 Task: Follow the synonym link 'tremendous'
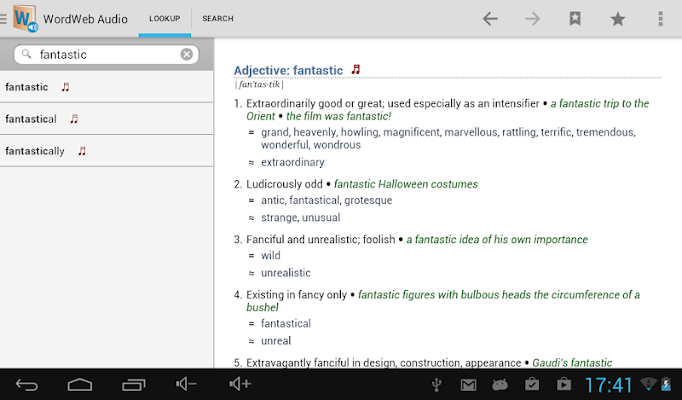coord(605,132)
